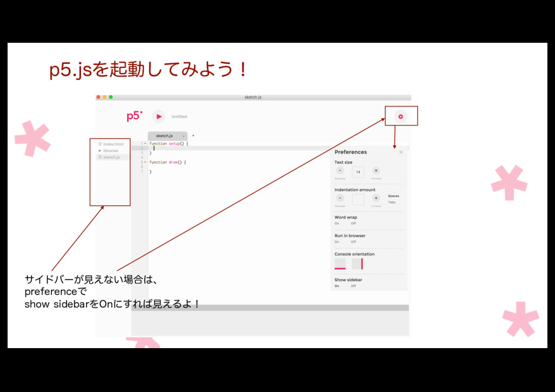Add a new tab with the plus button
This screenshot has height=392, width=555.
coord(193,136)
